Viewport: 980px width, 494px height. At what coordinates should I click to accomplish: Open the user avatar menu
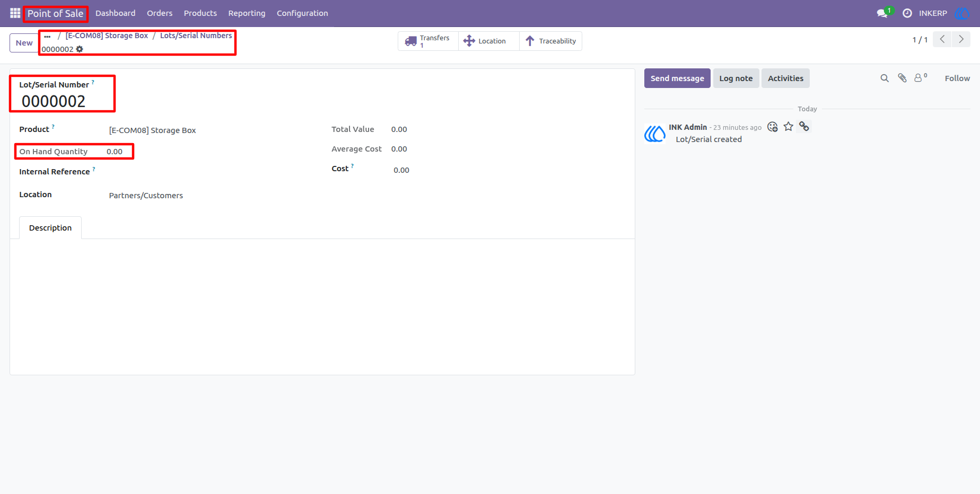tap(962, 13)
